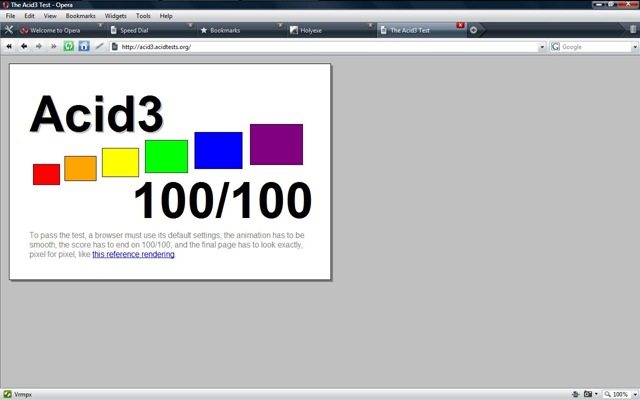
Task: Open the zoom level dropdown arrow
Action: pyautogui.click(x=635, y=394)
